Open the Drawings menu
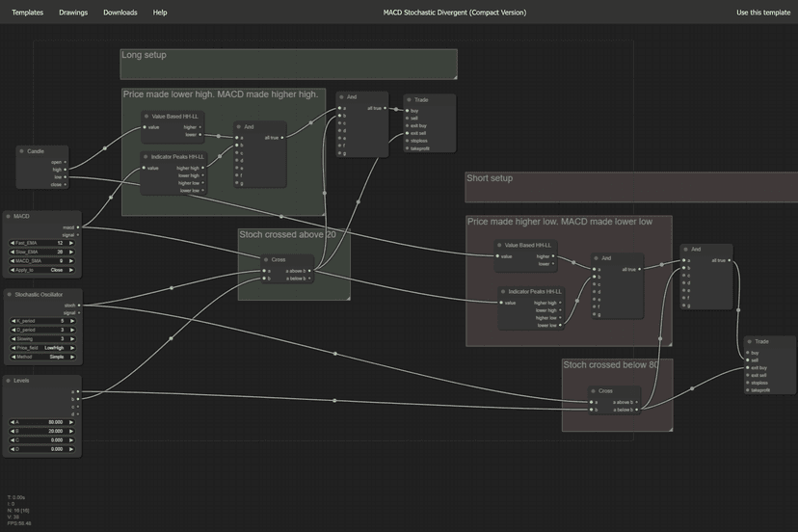798x532 pixels. [x=73, y=13]
